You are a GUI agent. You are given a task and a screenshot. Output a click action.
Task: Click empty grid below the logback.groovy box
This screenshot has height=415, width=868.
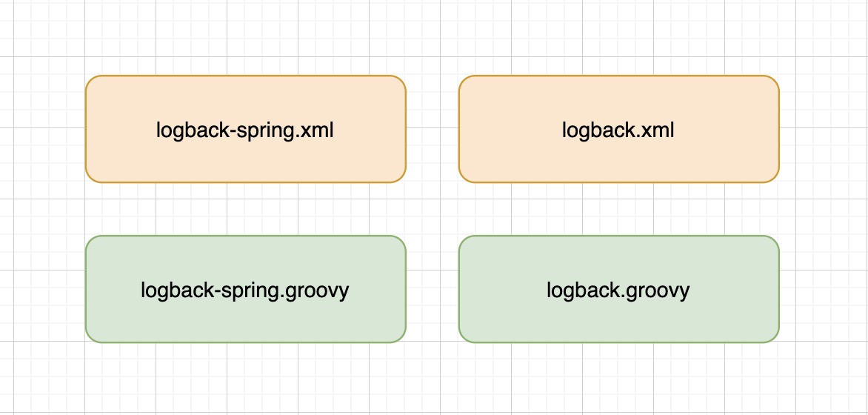point(619,379)
